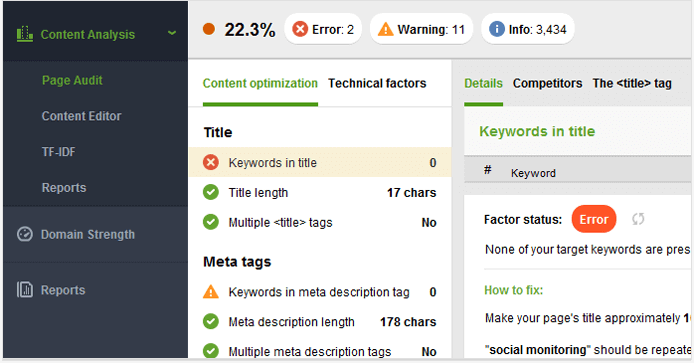Select the Meta description length row
694x363 pixels.
(x=320, y=322)
